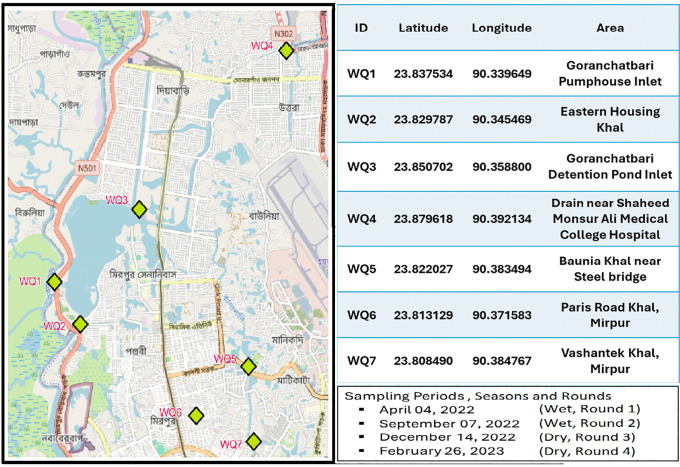The image size is (680, 467).
Task: Click the WQ2 diamond marker on map
Action: click(x=80, y=324)
